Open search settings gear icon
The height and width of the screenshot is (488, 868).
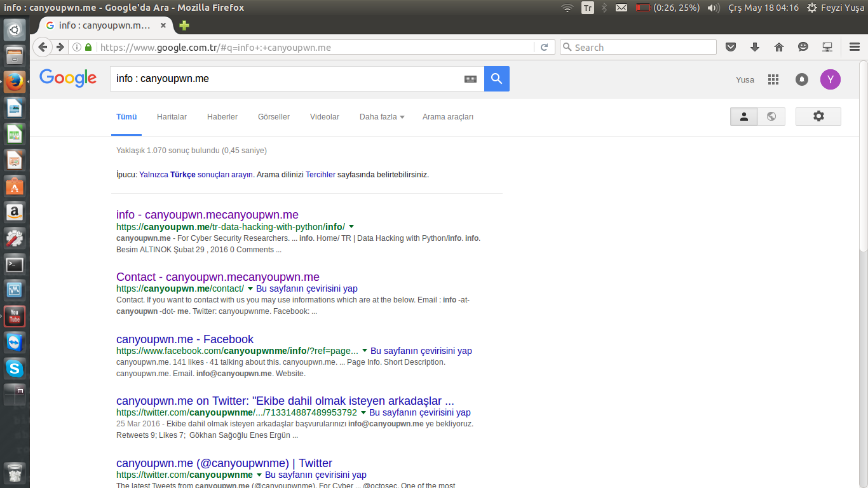[x=818, y=116]
